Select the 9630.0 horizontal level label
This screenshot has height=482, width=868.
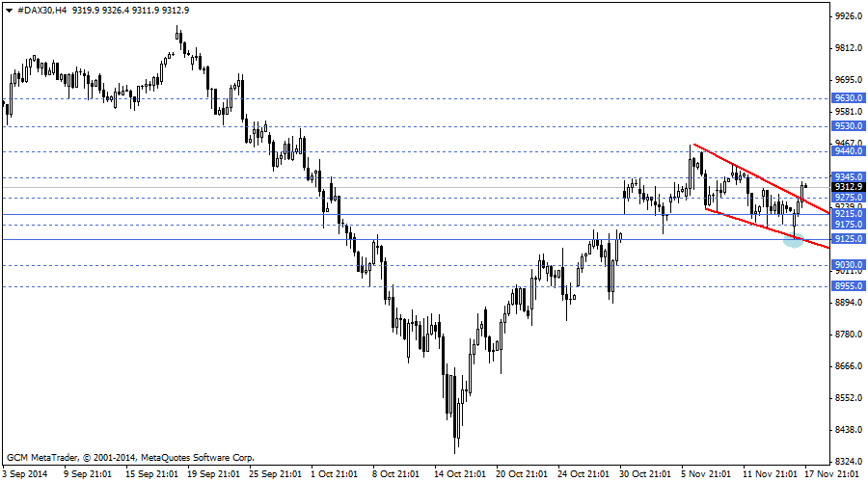[849, 98]
